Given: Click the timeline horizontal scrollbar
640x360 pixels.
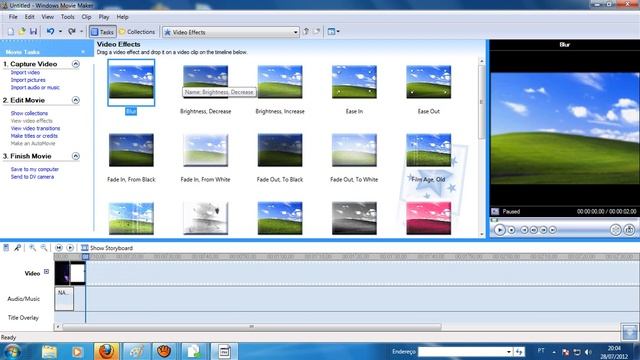Looking at the screenshot, I should point(252,327).
